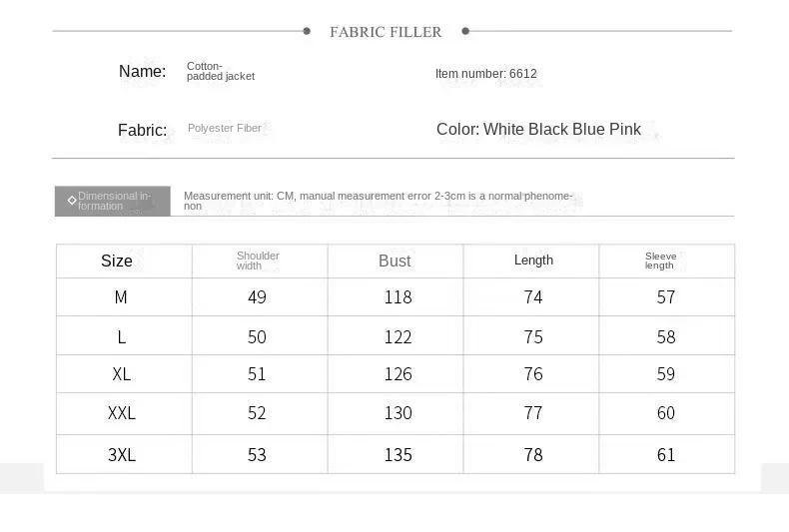
Task: Select the XL size row label
Action: click(x=122, y=374)
